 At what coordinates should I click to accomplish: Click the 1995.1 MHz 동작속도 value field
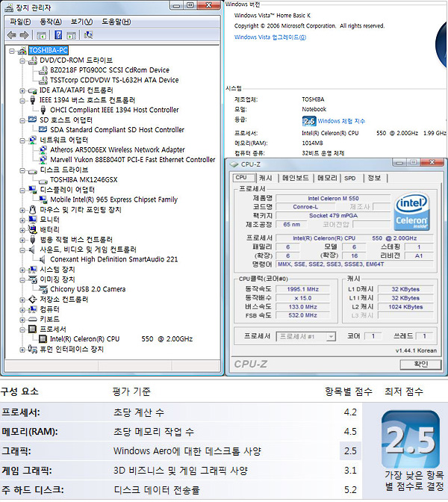[x=302, y=289]
